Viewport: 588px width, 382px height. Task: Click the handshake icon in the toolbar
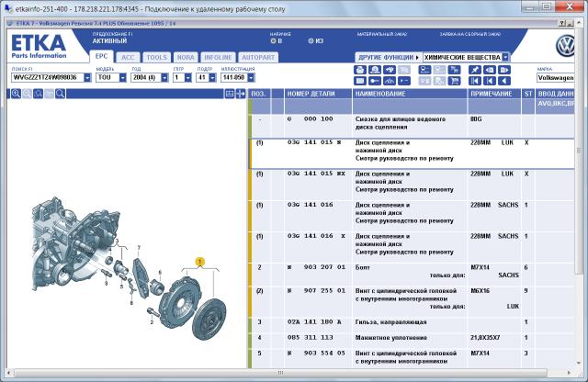[x=389, y=70]
